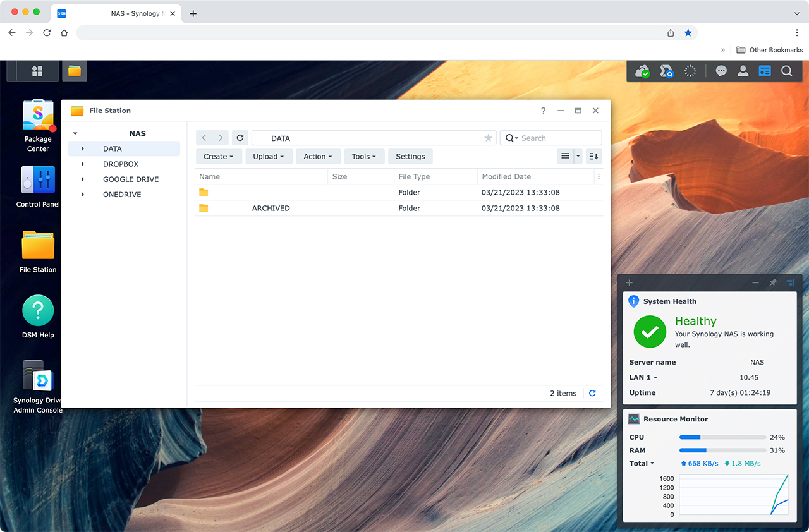This screenshot has height=532, width=809.
Task: Select ONEDRIVE in the folder tree
Action: click(124, 195)
